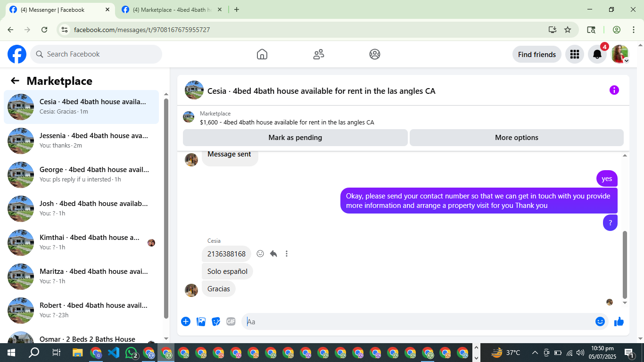Click the 'yes' sent message bubble
The image size is (644, 362).
[607, 179]
